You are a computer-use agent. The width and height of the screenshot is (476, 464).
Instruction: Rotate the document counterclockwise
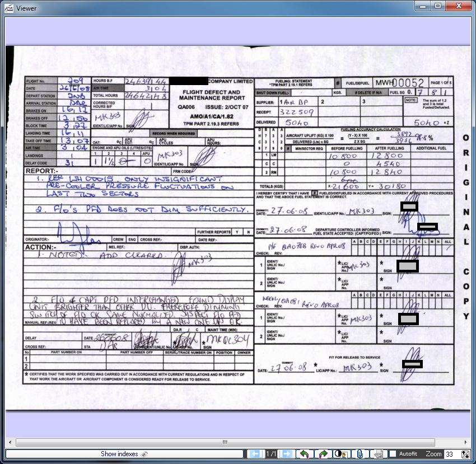tap(305, 454)
